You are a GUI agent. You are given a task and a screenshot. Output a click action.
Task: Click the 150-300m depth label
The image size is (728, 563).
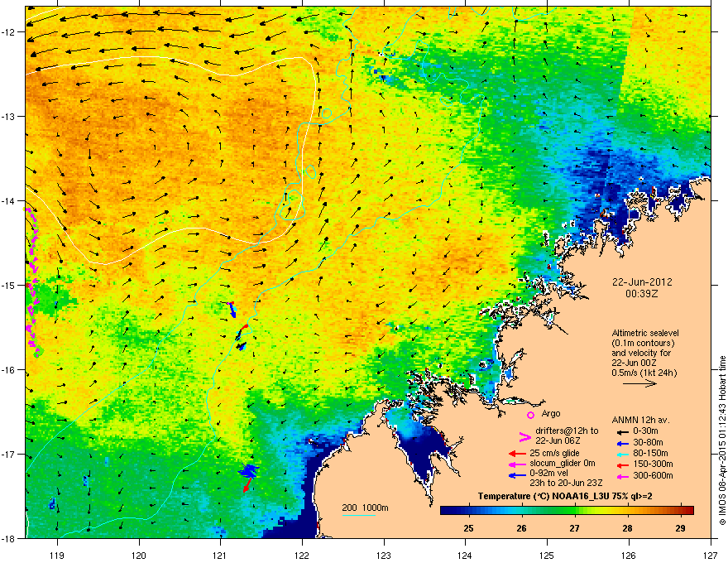pos(653,464)
